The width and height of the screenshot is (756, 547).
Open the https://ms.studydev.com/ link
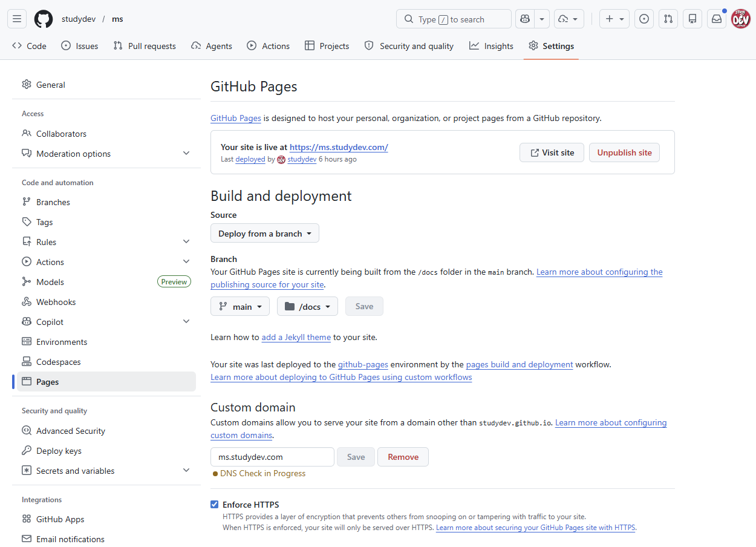pyautogui.click(x=339, y=147)
